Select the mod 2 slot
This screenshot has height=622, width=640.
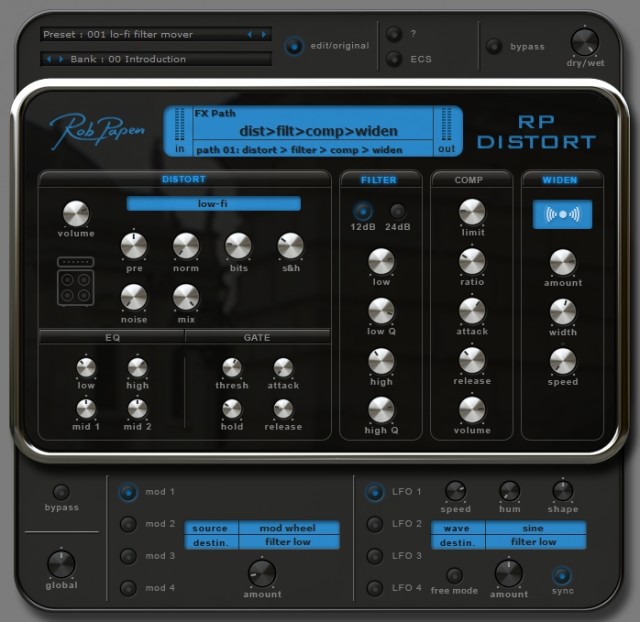(x=128, y=524)
